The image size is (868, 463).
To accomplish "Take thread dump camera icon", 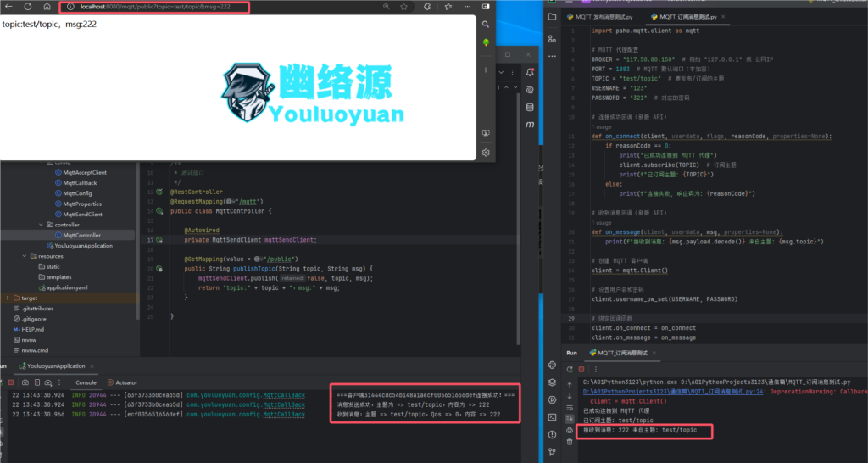I will 25,382.
